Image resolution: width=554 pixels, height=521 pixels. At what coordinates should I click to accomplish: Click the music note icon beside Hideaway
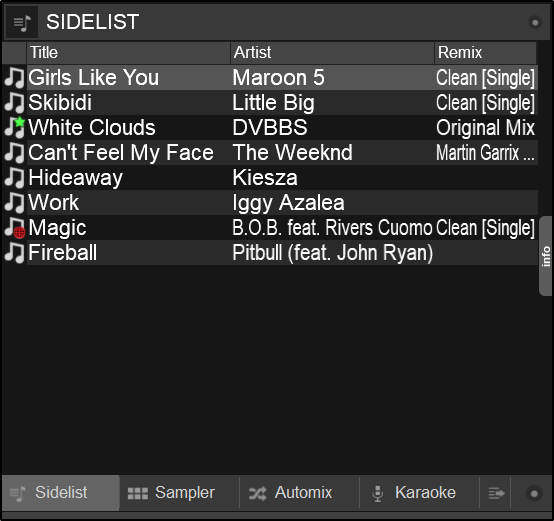[14, 178]
